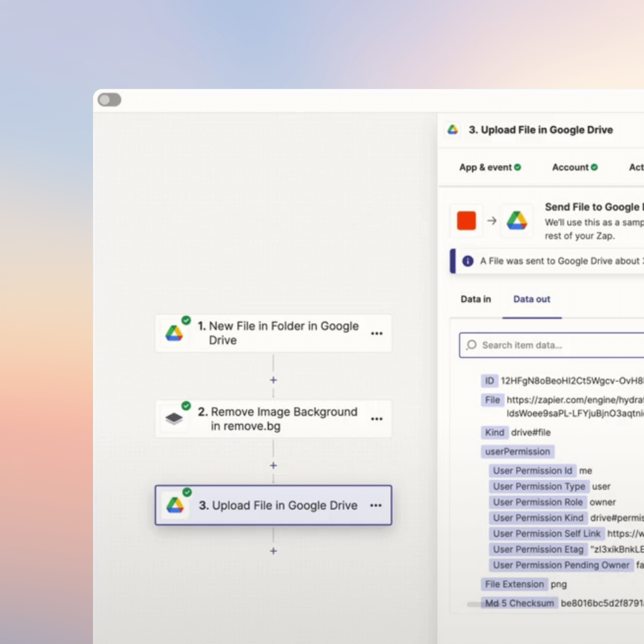Select the userPermission data label
Viewport: 644px width, 644px height.
(x=517, y=451)
